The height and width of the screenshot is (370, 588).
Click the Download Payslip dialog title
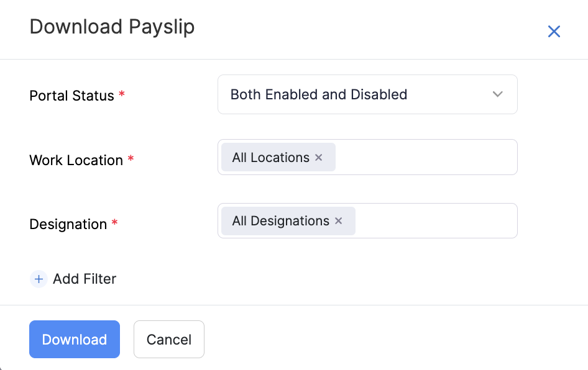point(112,27)
